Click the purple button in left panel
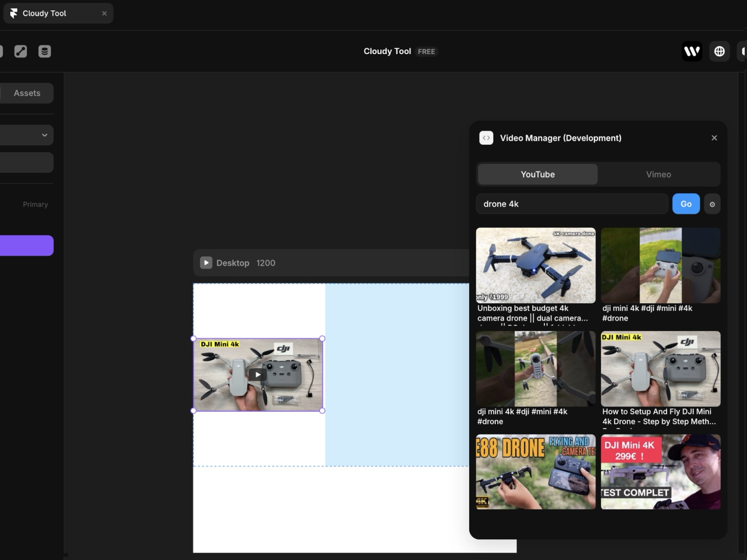747x560 pixels. pyautogui.click(x=27, y=245)
